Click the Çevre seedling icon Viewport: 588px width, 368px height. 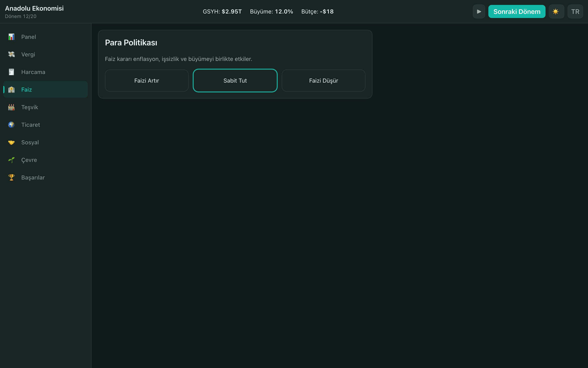[11, 160]
